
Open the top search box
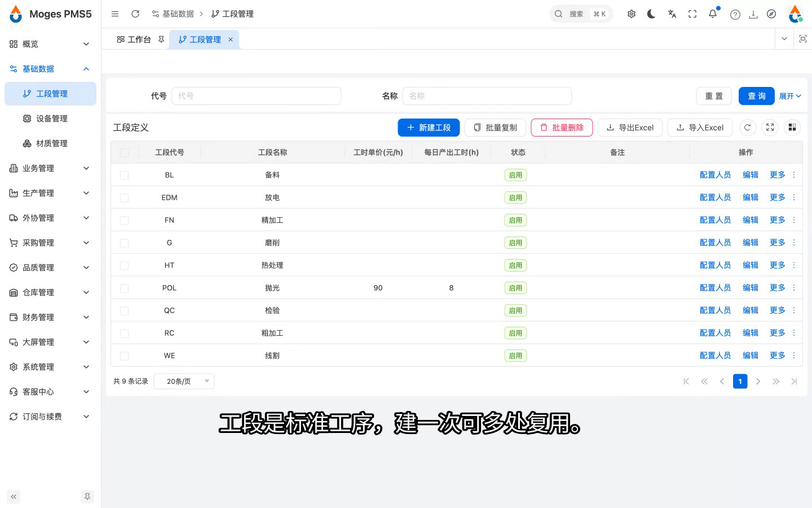(581, 14)
